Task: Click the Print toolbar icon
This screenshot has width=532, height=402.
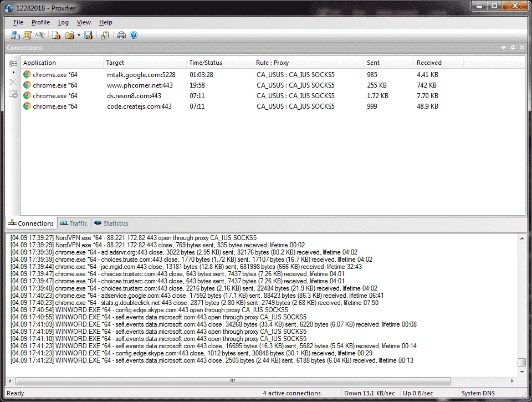Action: coord(121,35)
